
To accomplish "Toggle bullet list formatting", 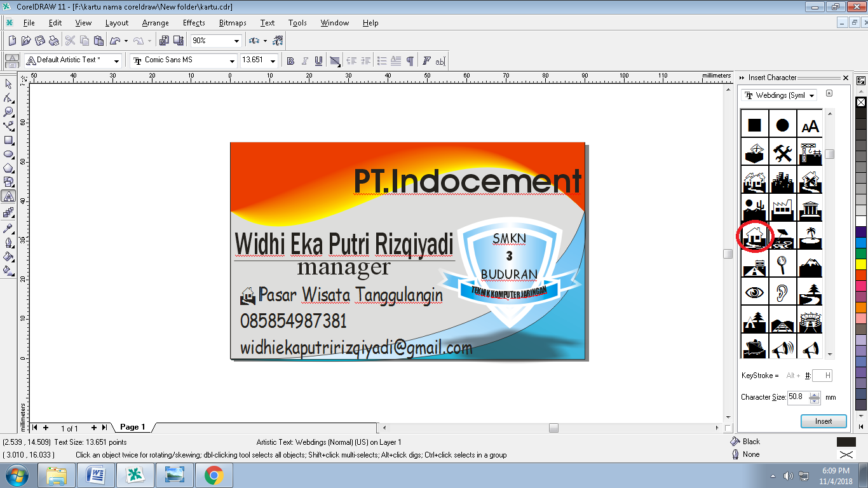I will pyautogui.click(x=382, y=61).
